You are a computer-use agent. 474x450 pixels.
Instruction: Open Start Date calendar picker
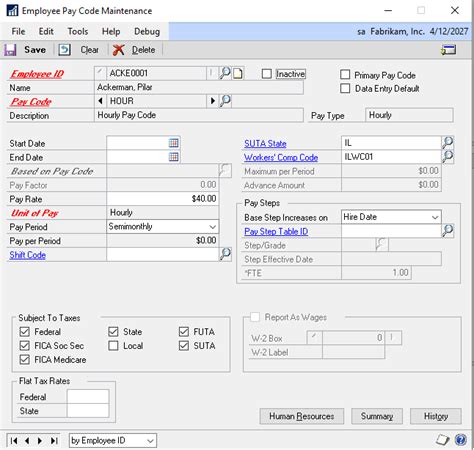point(174,143)
